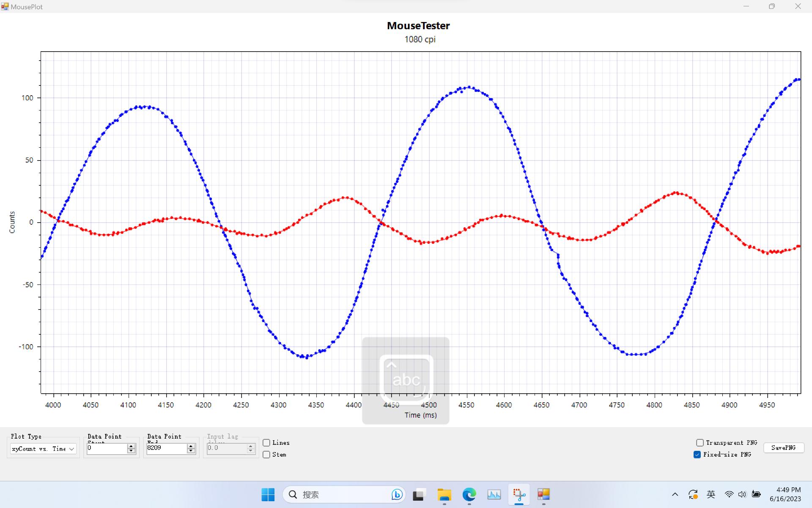Open the Windows Start menu
This screenshot has height=508, width=812.
(x=268, y=494)
